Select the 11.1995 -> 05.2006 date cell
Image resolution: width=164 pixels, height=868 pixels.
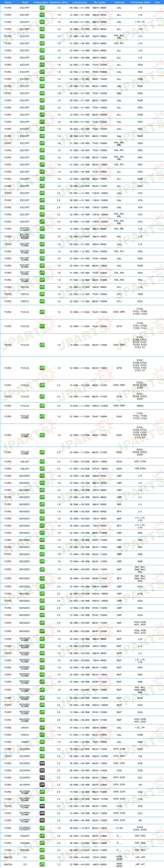[79, 462]
